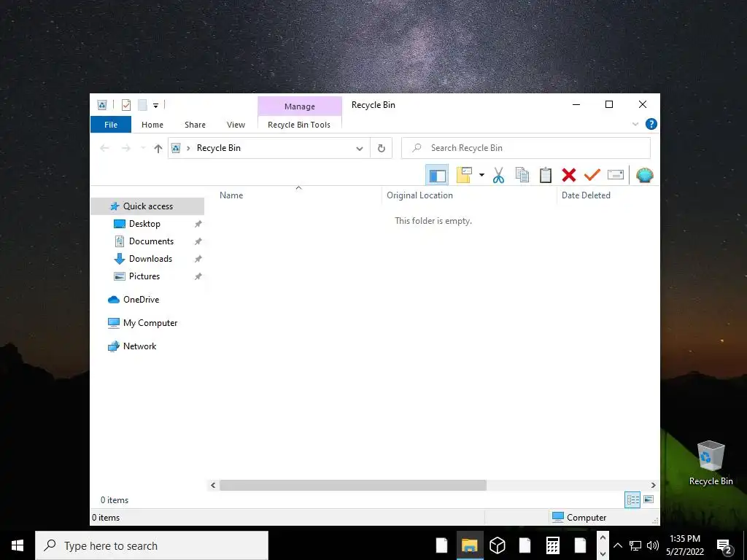This screenshot has width=747, height=560.
Task: Expand the ribbon with the chevron
Action: point(635,124)
